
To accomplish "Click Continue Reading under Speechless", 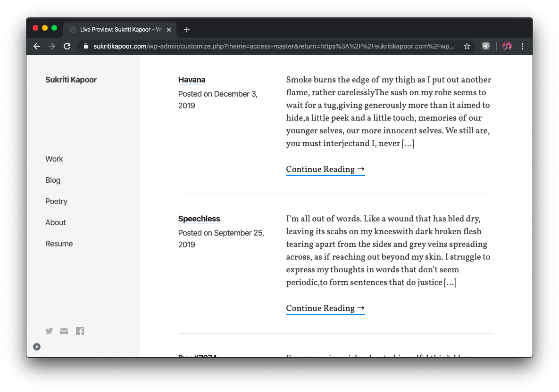I will 325,308.
